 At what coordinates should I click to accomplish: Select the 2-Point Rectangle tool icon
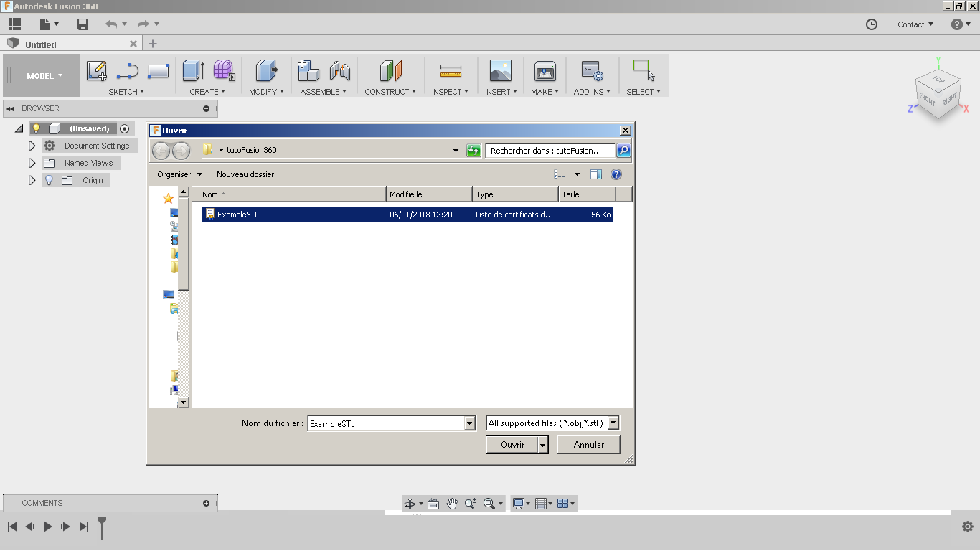[x=158, y=71]
